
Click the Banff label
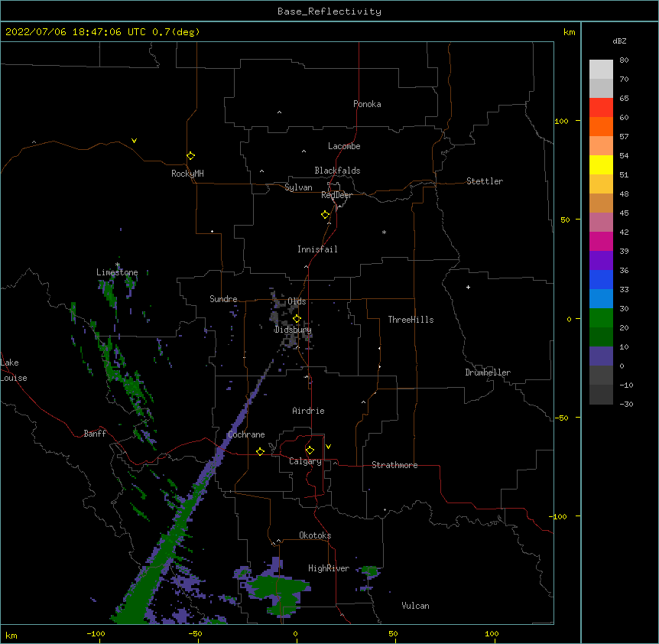click(95, 434)
